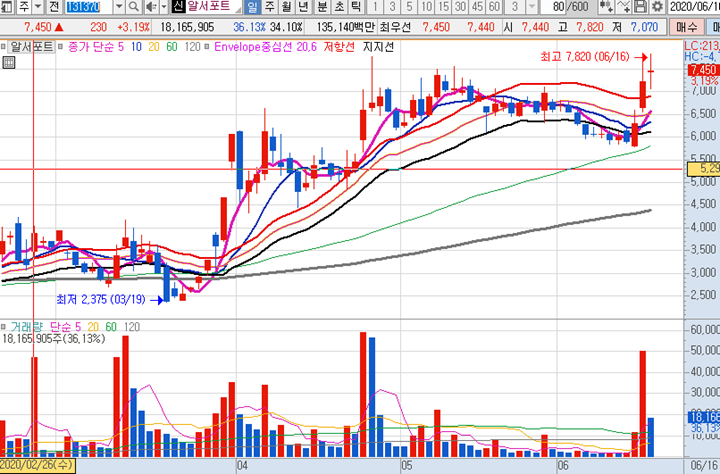Image resolution: width=720 pixels, height=474 pixels.
Task: Click Envelope중심선 20,6 indicator legend
Action: click(x=265, y=47)
